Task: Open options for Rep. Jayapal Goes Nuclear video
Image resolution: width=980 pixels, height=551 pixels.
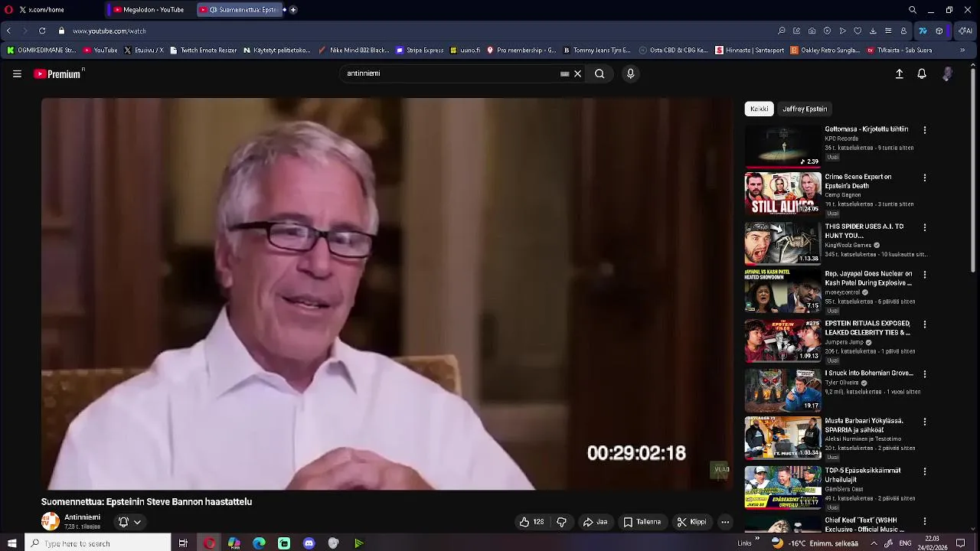Action: pos(924,275)
